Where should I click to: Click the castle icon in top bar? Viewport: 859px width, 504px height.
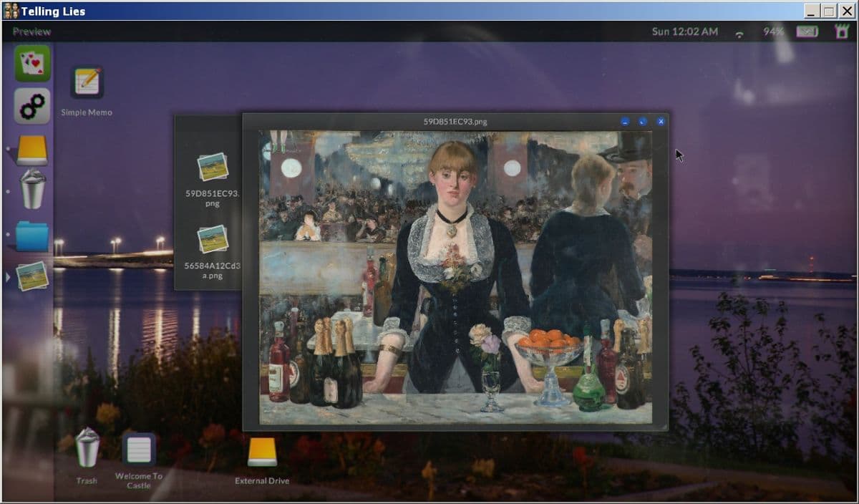click(841, 31)
